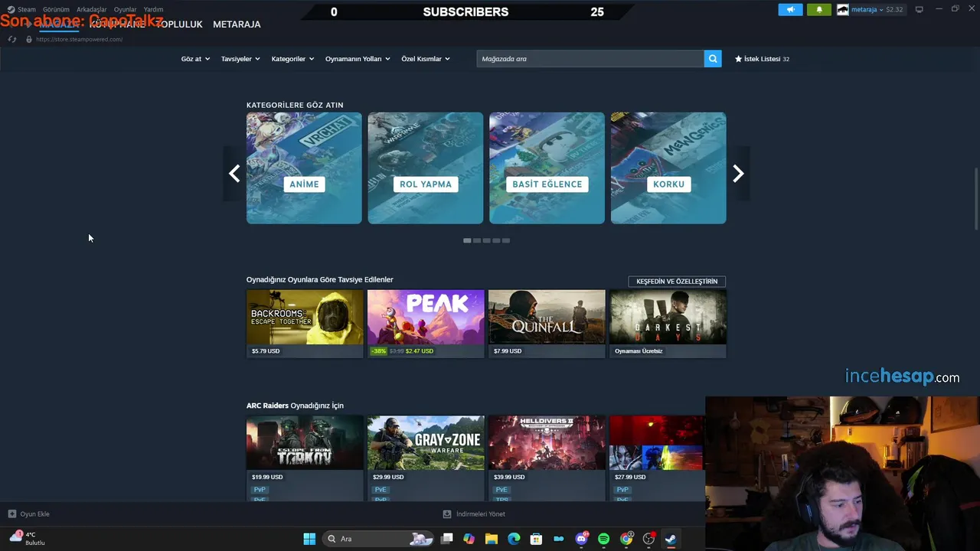Select the second carousel page dot
The width and height of the screenshot is (980, 551).
pos(477,240)
